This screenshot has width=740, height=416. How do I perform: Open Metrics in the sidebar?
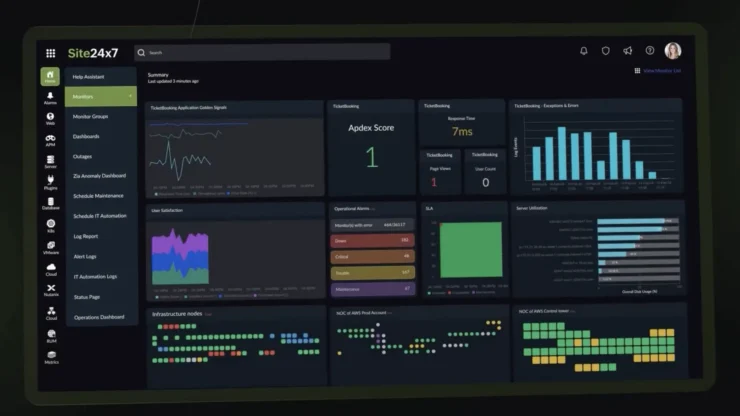tap(51, 357)
